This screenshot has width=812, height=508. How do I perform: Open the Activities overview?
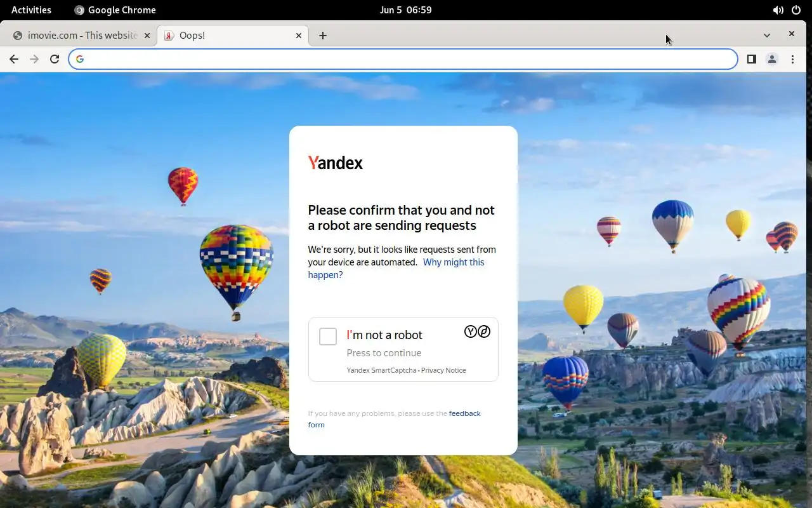coord(31,10)
